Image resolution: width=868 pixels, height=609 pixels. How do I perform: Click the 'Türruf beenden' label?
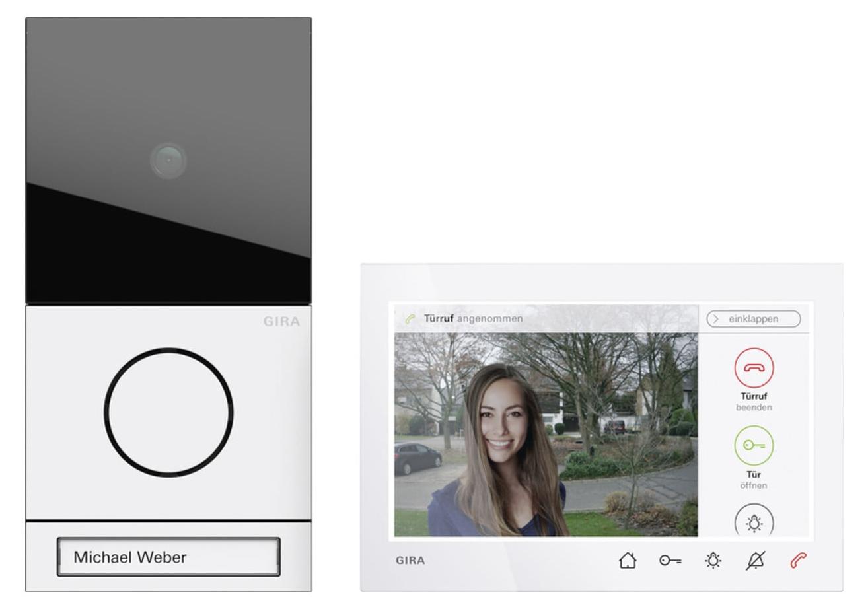click(x=754, y=402)
